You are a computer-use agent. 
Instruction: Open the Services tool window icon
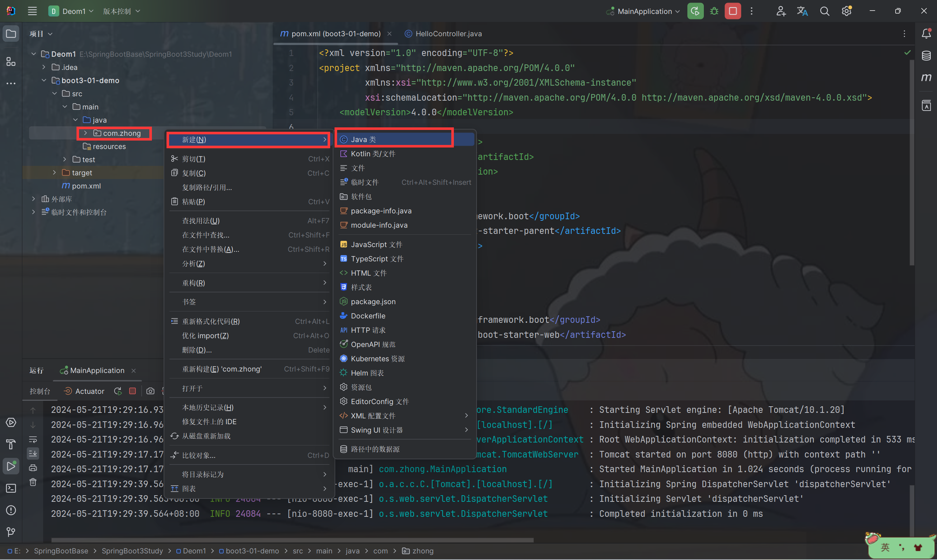point(11,423)
